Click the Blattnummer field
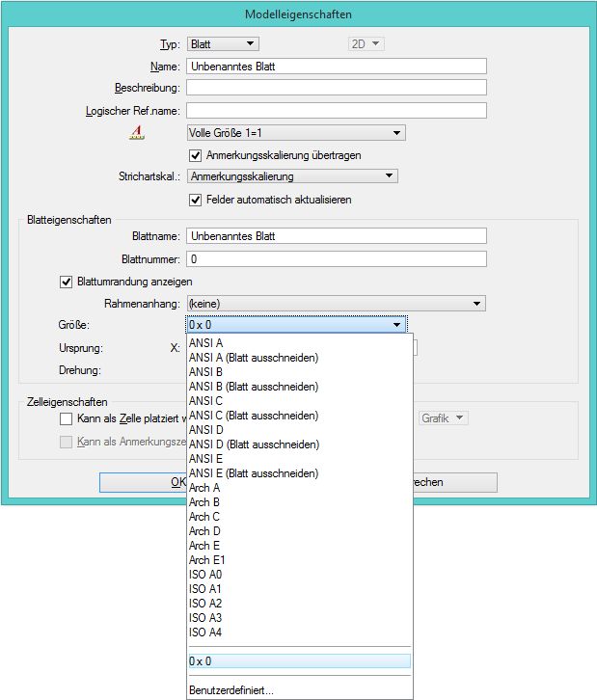597x700 pixels. click(337, 259)
